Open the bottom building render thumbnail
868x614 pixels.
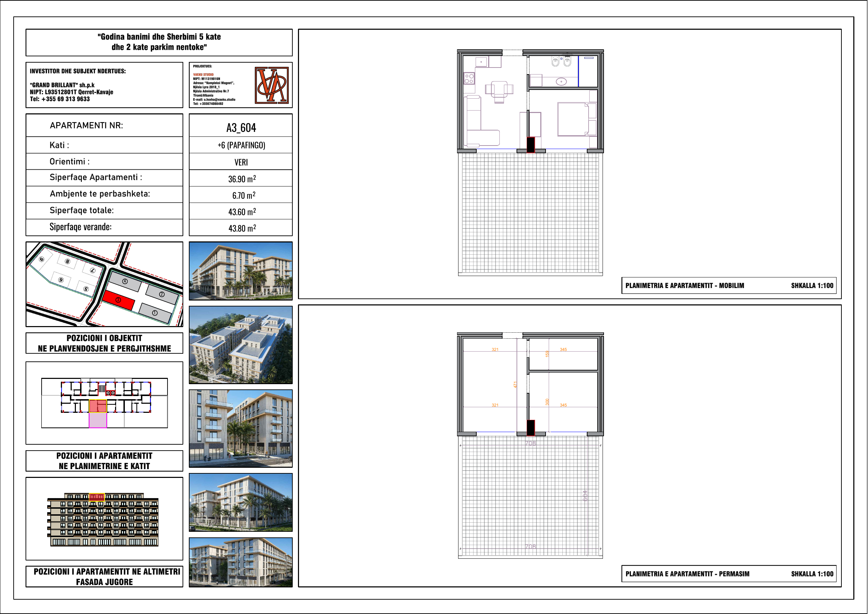coord(241,563)
